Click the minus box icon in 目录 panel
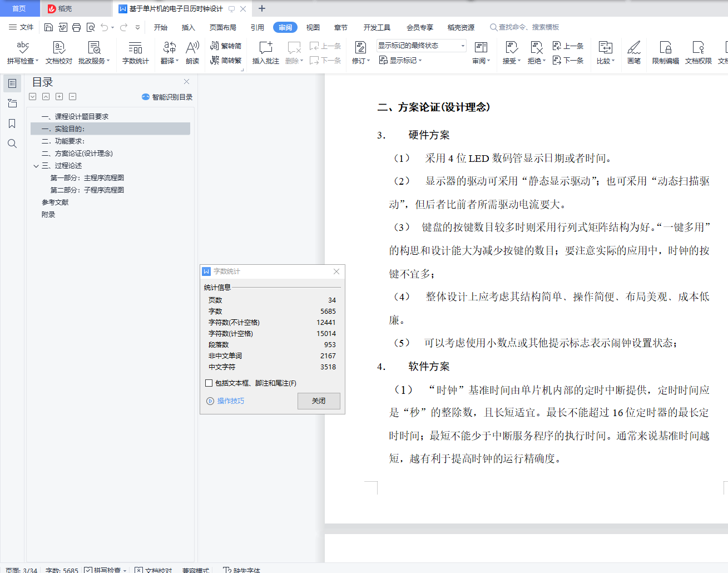Screen dimensions: 728x573 pyautogui.click(x=73, y=97)
